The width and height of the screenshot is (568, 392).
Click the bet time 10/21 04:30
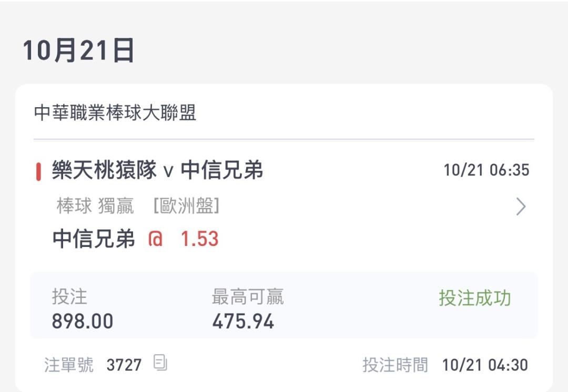click(x=485, y=365)
